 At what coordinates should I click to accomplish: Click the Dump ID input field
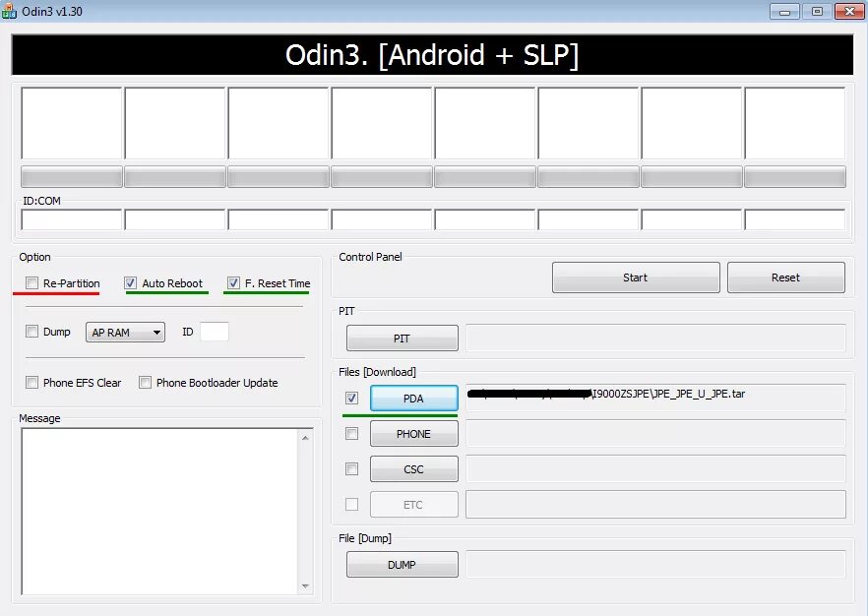(x=215, y=332)
